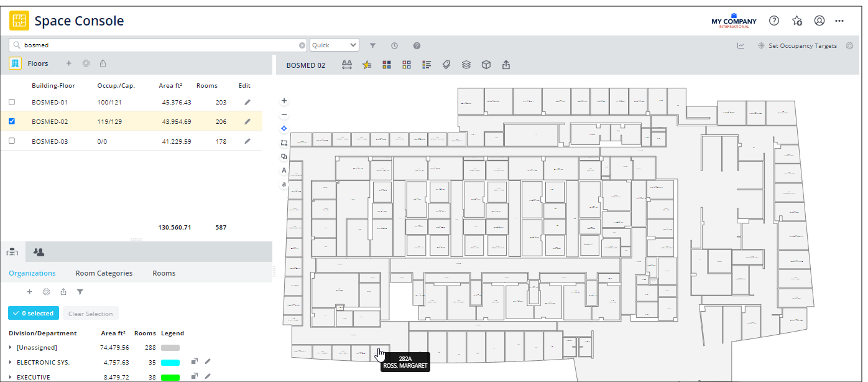Expand the ELECTRONIC SYS. division tree
868x382 pixels.
click(x=10, y=362)
